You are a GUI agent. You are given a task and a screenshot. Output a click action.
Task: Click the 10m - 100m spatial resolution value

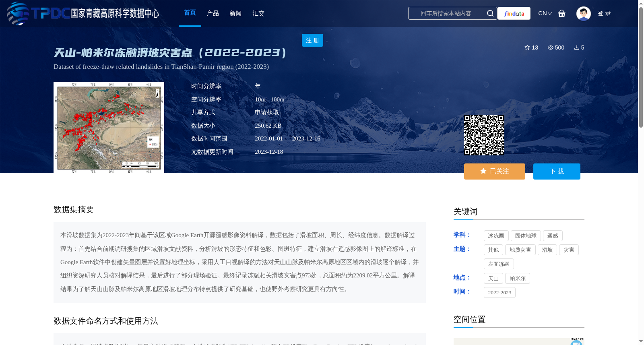(270, 99)
